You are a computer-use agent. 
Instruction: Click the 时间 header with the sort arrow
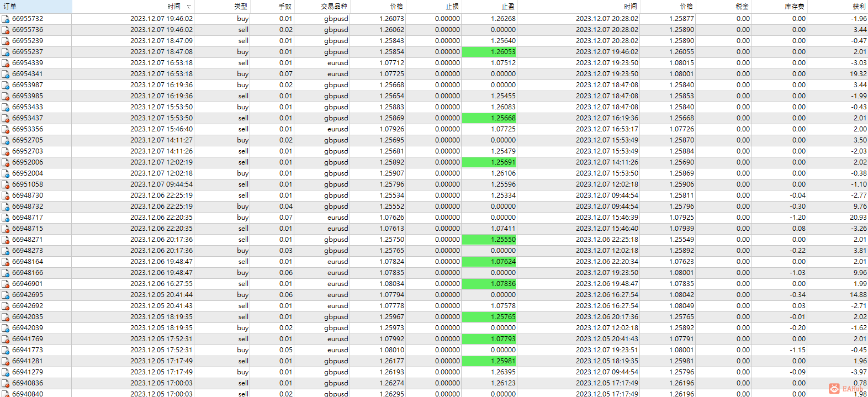click(x=133, y=7)
